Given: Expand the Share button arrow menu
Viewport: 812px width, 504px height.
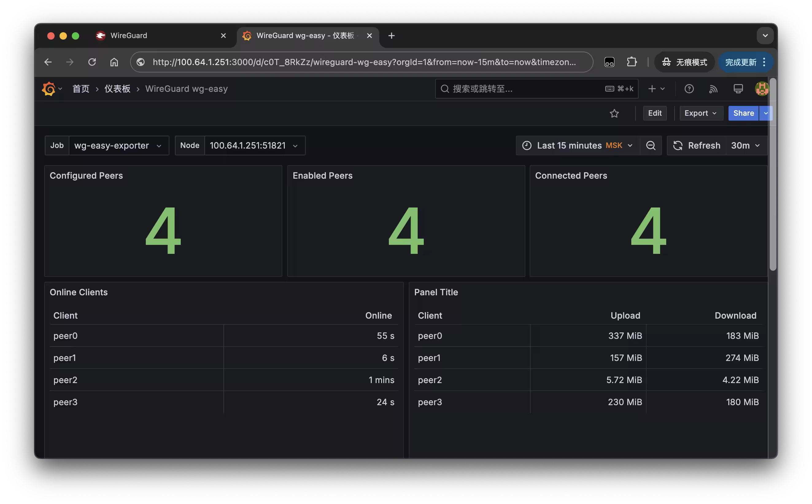Looking at the screenshot, I should pos(765,113).
